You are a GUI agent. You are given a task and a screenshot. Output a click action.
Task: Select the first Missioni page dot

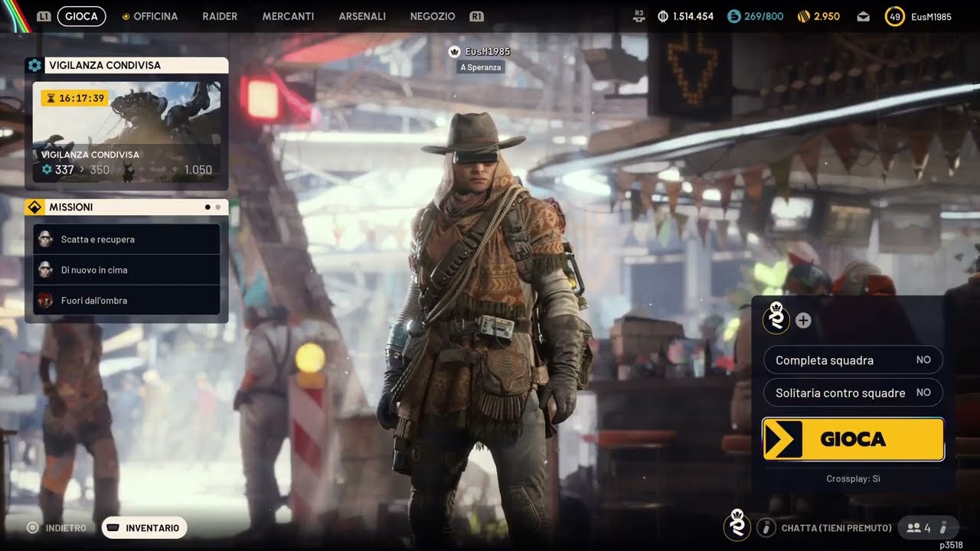(207, 207)
